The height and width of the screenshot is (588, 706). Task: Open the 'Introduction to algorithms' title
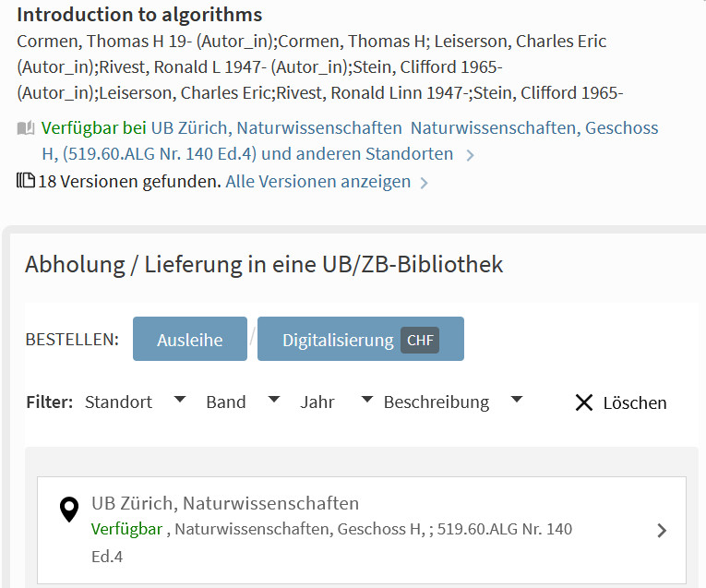139,15
